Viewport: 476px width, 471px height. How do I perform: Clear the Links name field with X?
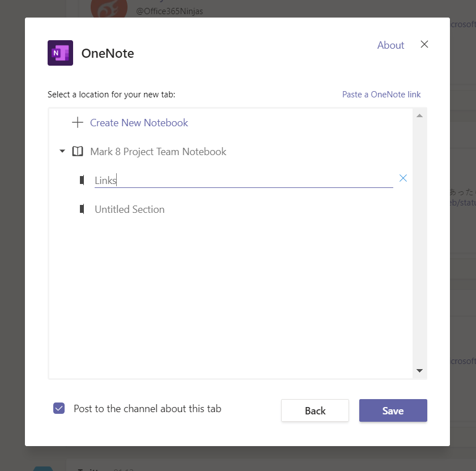(x=403, y=178)
